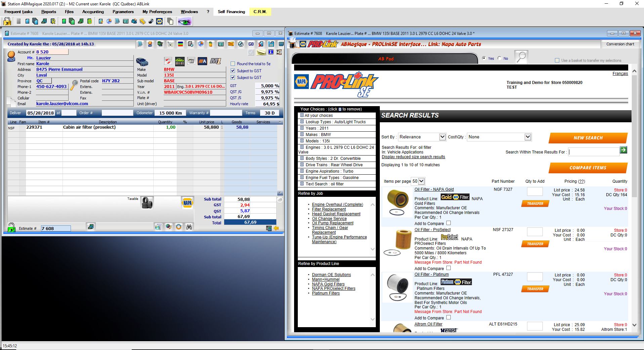644x350 pixels.
Task: Click the M1 catalog icon
Action: [215, 61]
